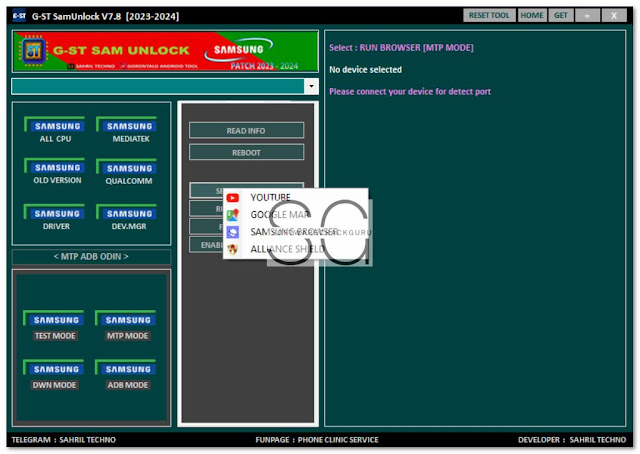This screenshot has width=640, height=454.
Task: Select GOOGLE MAP menu entry
Action: tap(296, 215)
